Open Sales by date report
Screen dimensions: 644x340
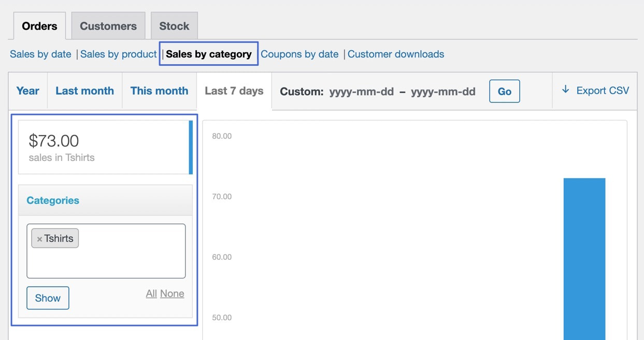(x=40, y=54)
